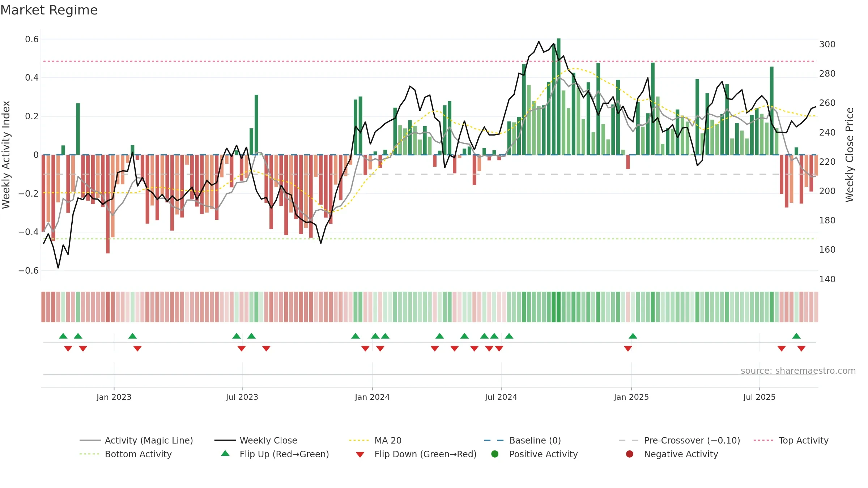Image resolution: width=868 pixels, height=488 pixels.
Task: Click the Flip Up marker just before Jan 2025
Action: 633,336
